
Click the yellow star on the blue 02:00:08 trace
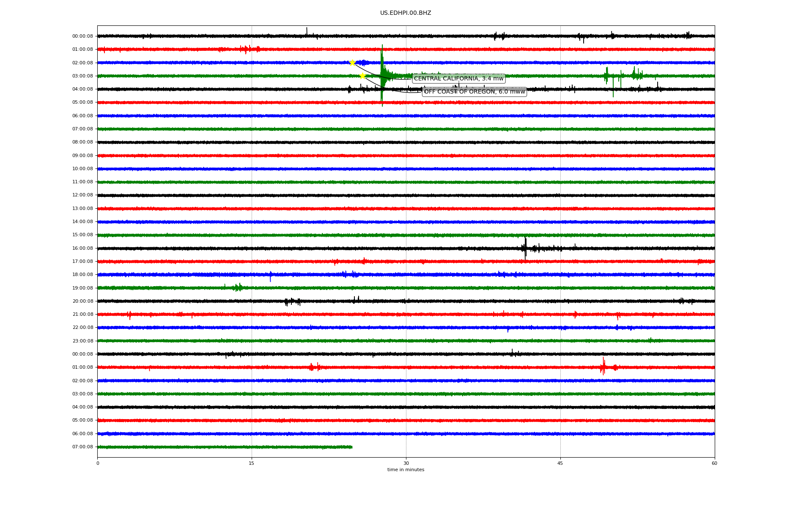[352, 63]
